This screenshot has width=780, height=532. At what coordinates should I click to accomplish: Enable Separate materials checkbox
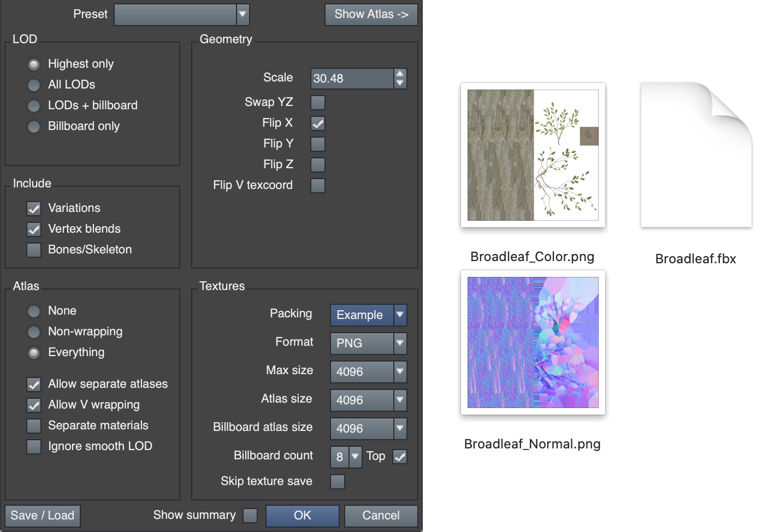34,426
